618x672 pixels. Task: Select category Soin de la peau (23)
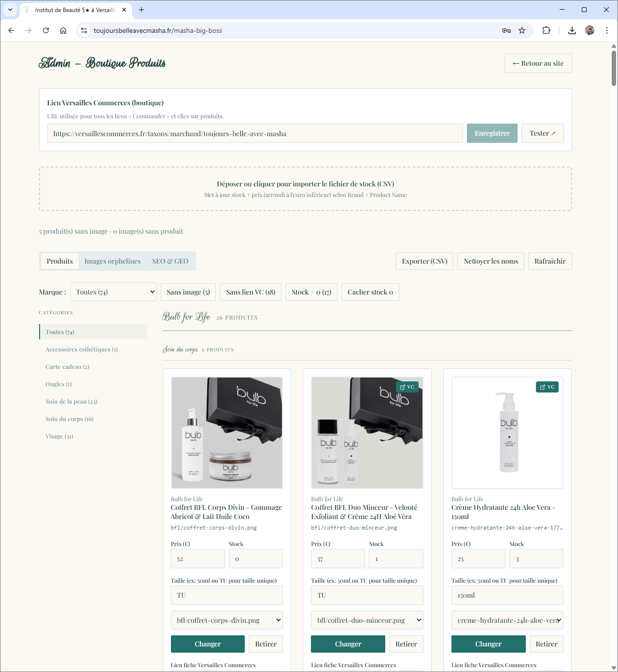93,401
